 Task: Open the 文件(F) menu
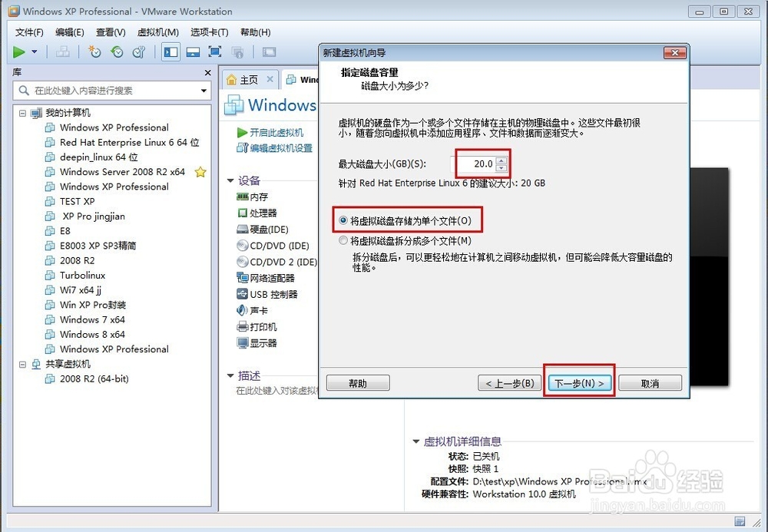coord(29,32)
